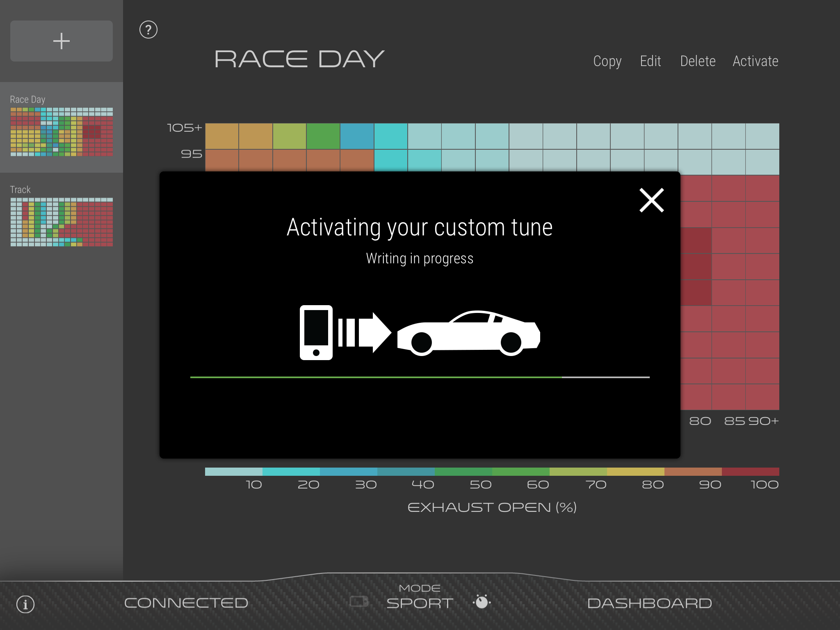The width and height of the screenshot is (840, 630).
Task: Click the Sport mode selector
Action: coord(420,603)
